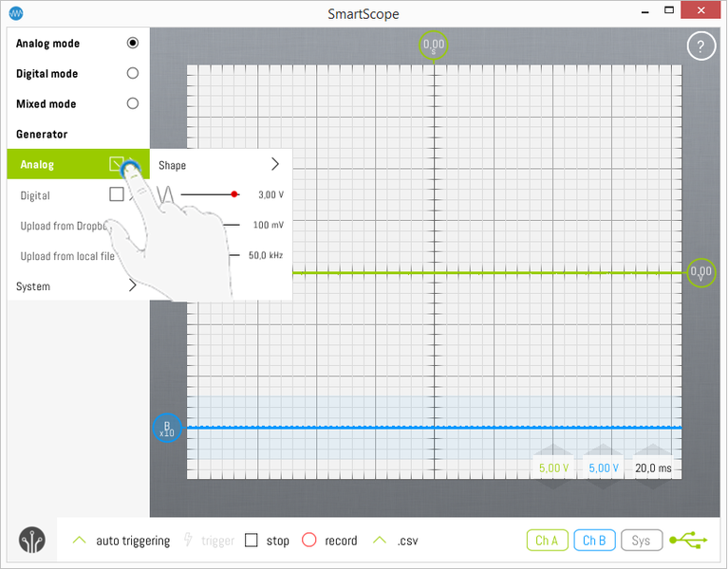The height and width of the screenshot is (569, 728).
Task: Click the green trigger level marker on right edge
Action: click(x=700, y=273)
